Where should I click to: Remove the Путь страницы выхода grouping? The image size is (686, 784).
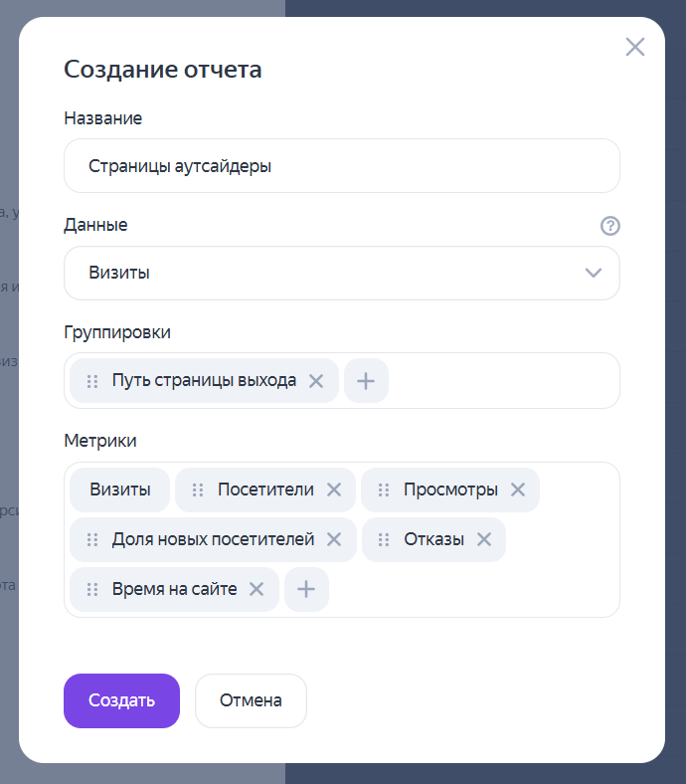(316, 381)
